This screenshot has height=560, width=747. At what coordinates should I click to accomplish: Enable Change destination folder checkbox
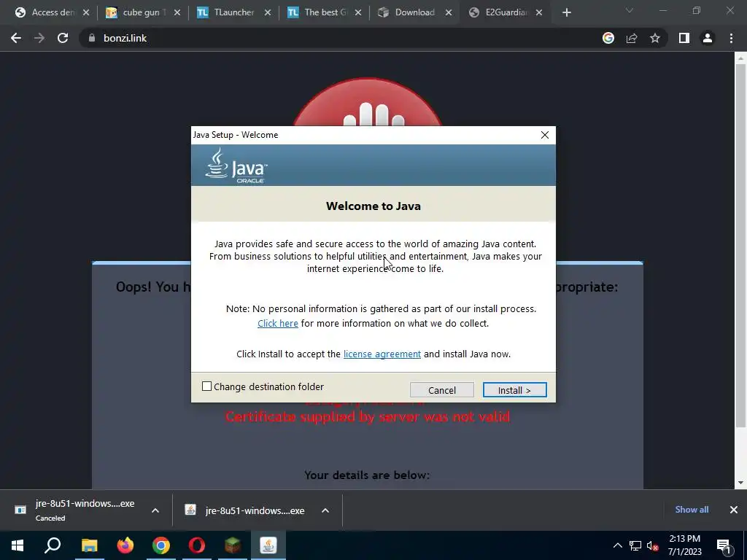pyautogui.click(x=206, y=386)
